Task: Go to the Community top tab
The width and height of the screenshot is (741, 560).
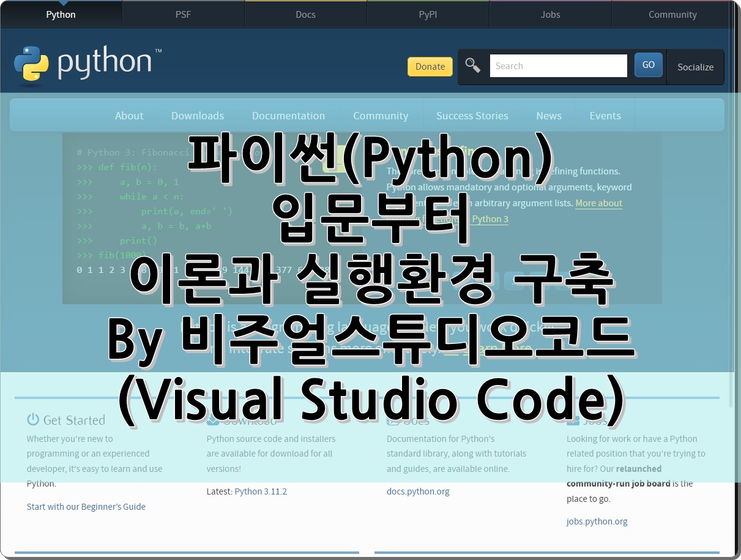Action: 672,15
